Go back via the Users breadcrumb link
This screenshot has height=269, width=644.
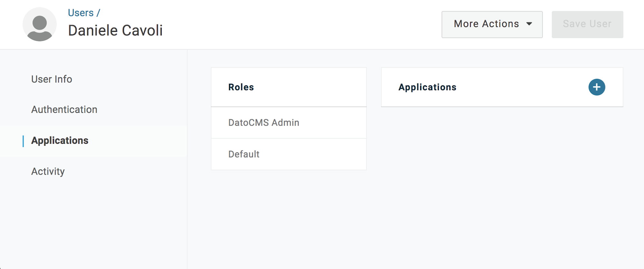80,13
